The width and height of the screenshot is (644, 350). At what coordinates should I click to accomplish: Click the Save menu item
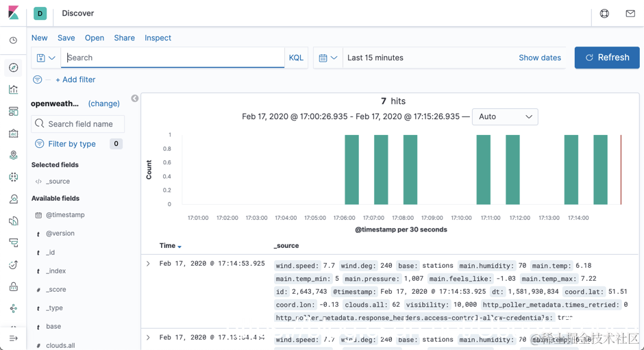(x=66, y=38)
